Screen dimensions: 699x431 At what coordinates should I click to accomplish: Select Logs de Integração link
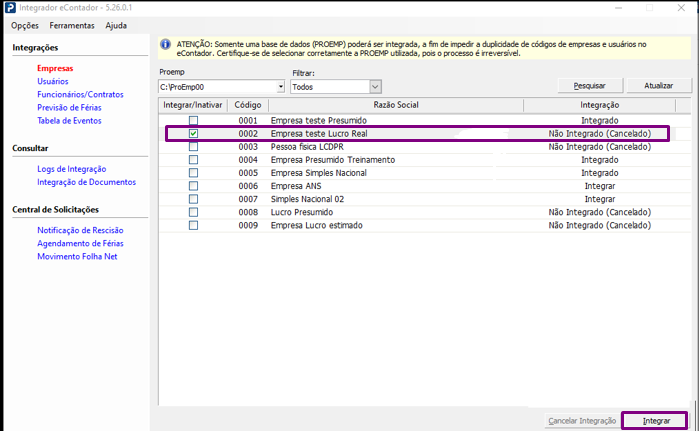coord(72,169)
